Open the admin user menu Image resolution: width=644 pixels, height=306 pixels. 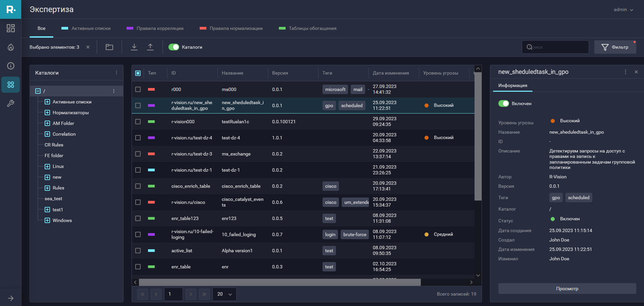click(x=624, y=9)
